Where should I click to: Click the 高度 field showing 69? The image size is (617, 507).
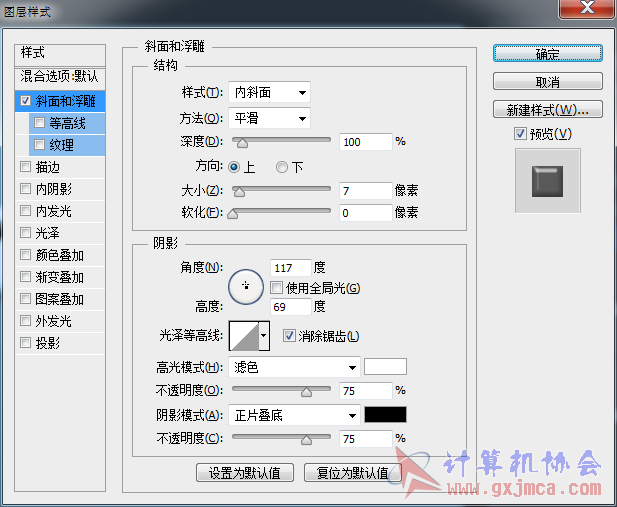click(291, 307)
